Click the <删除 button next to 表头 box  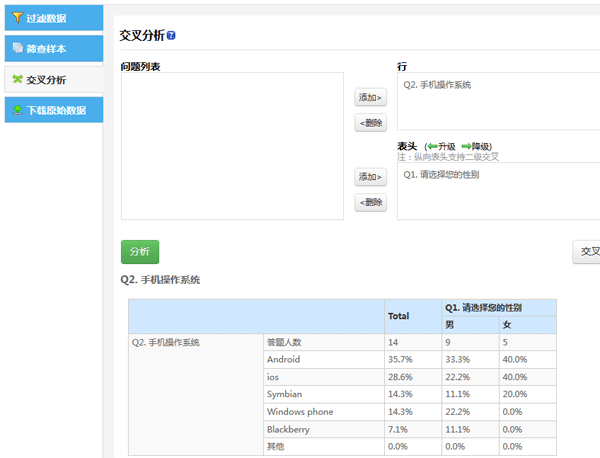tap(370, 202)
